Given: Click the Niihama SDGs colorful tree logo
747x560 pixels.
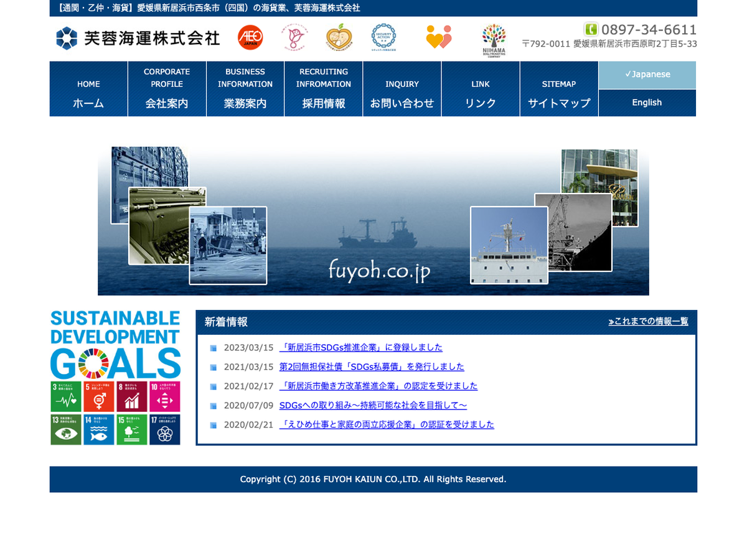Looking at the screenshot, I should (x=494, y=40).
